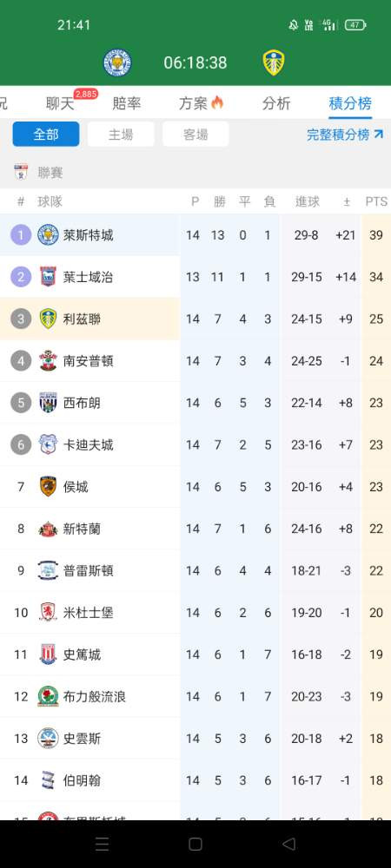
Task: Tap the Leeds United crest in header
Action: pyautogui.click(x=274, y=62)
